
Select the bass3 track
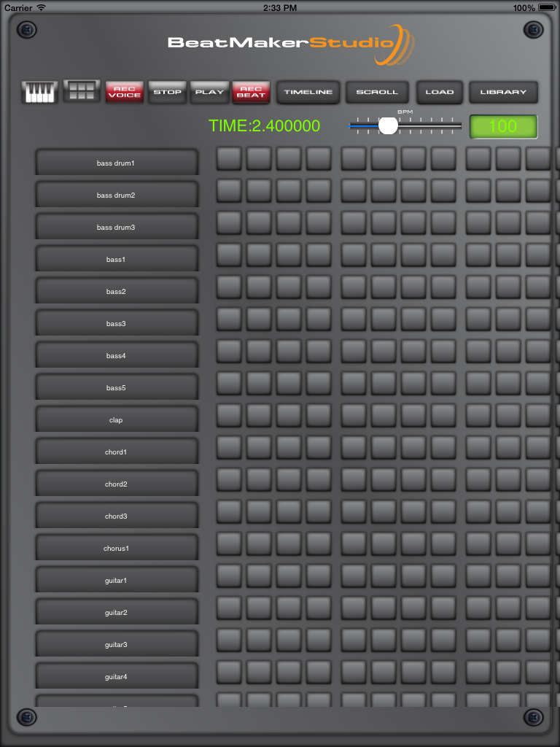click(116, 323)
